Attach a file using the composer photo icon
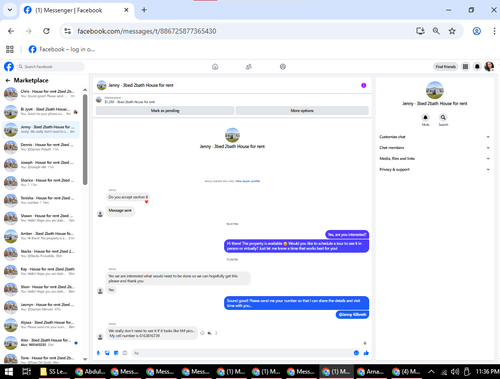The width and height of the screenshot is (500, 379). click(x=107, y=353)
